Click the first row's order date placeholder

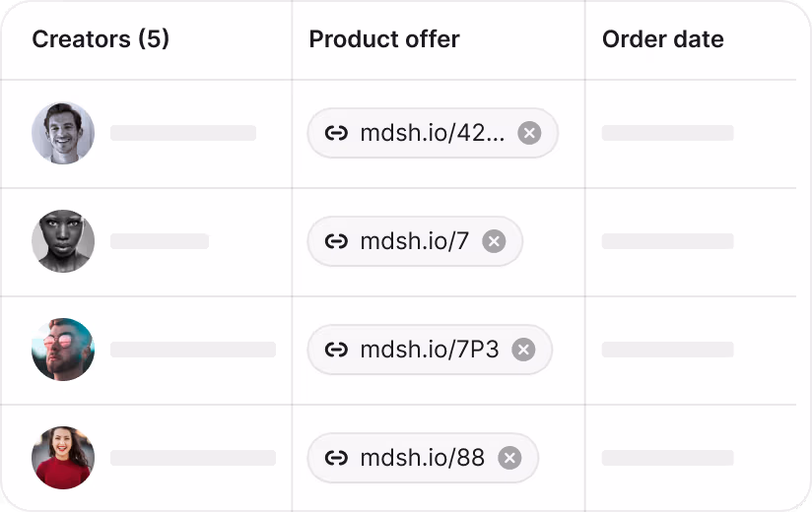pyautogui.click(x=667, y=133)
